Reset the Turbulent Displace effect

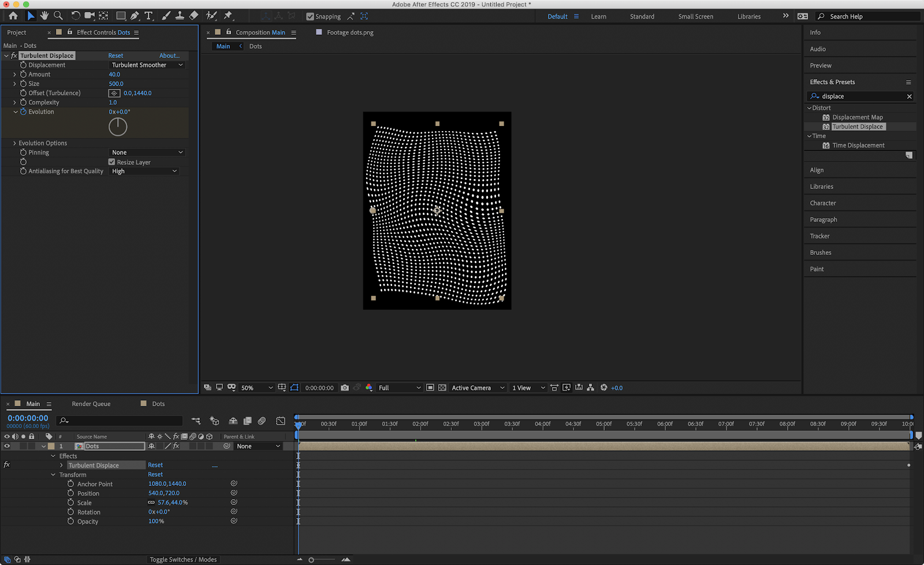pos(115,55)
